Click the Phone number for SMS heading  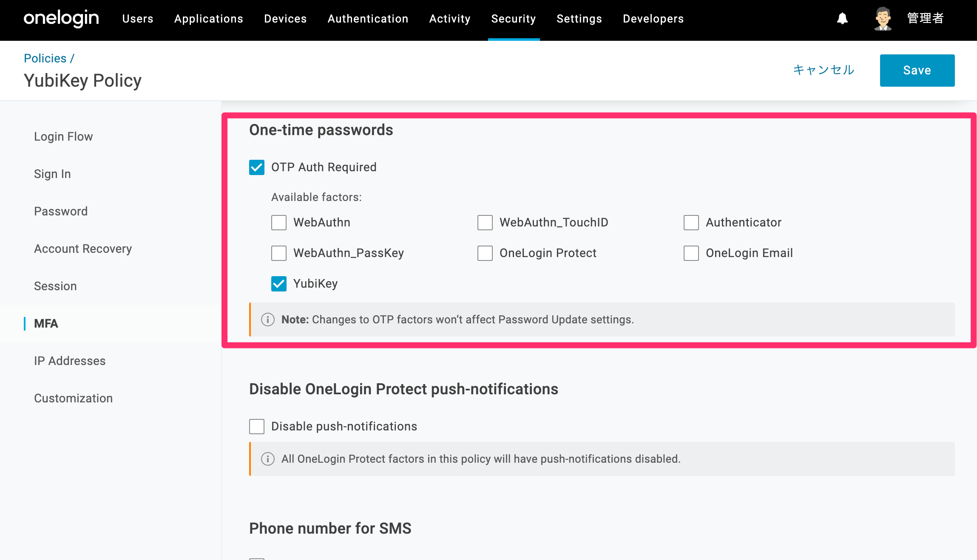click(x=330, y=529)
